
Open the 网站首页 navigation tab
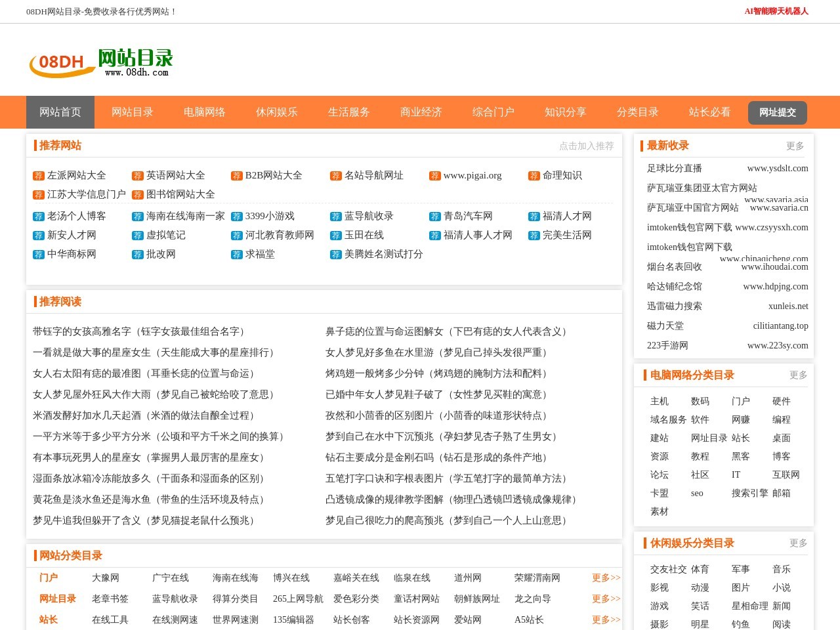point(60,112)
